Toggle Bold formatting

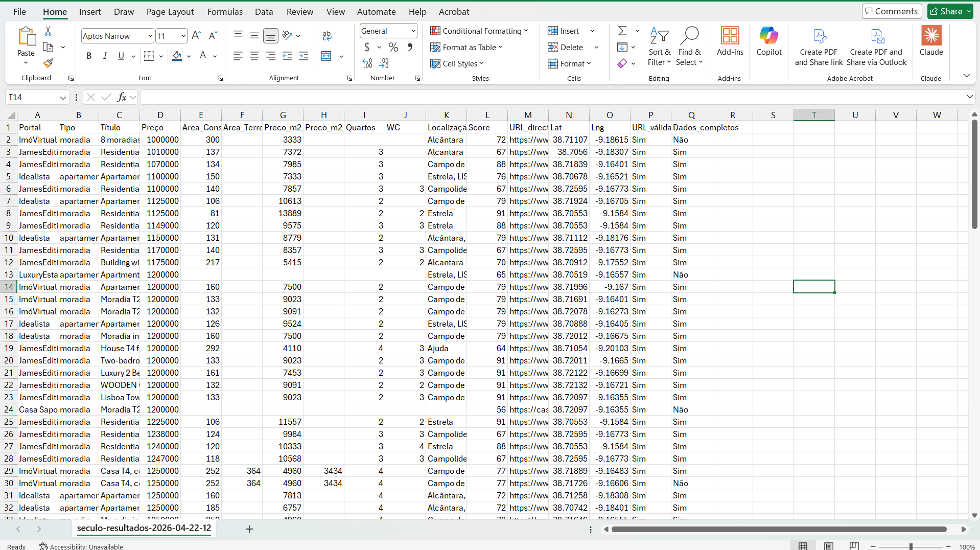[89, 56]
